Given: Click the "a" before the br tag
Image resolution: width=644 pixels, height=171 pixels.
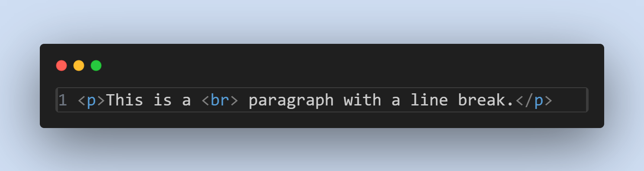Looking at the screenshot, I should (187, 101).
